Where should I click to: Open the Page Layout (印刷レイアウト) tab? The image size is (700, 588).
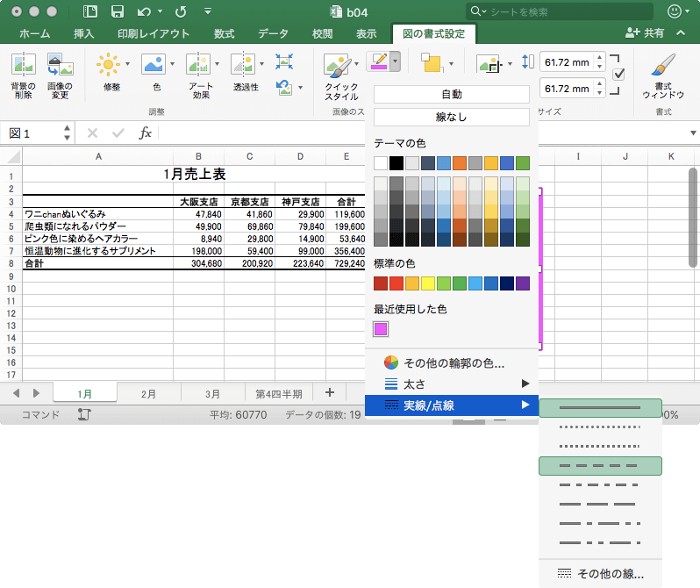coord(154,33)
